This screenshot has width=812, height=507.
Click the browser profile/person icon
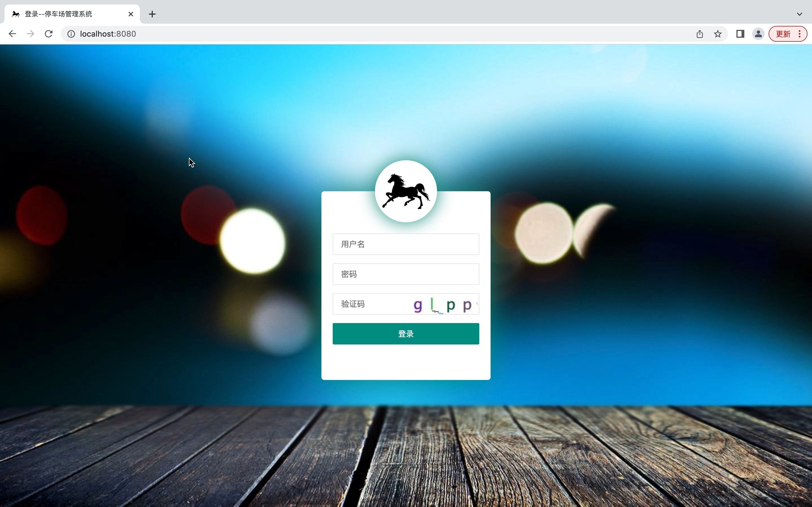click(x=758, y=33)
